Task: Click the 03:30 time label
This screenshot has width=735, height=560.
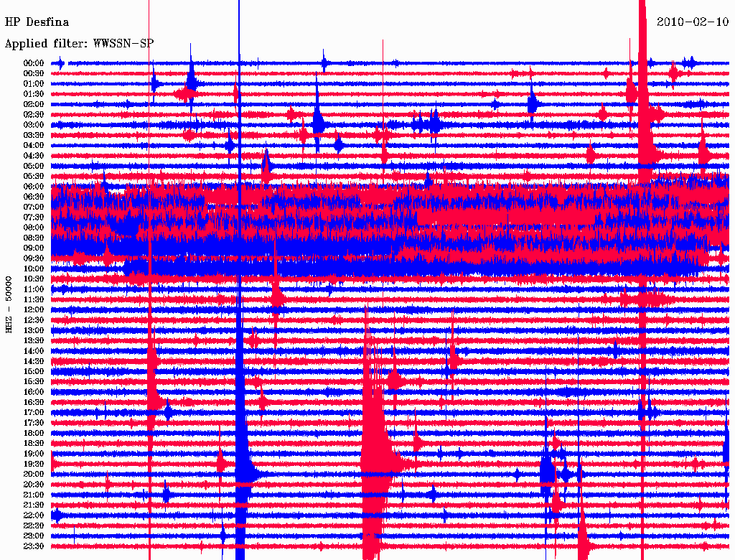Action: (34, 135)
